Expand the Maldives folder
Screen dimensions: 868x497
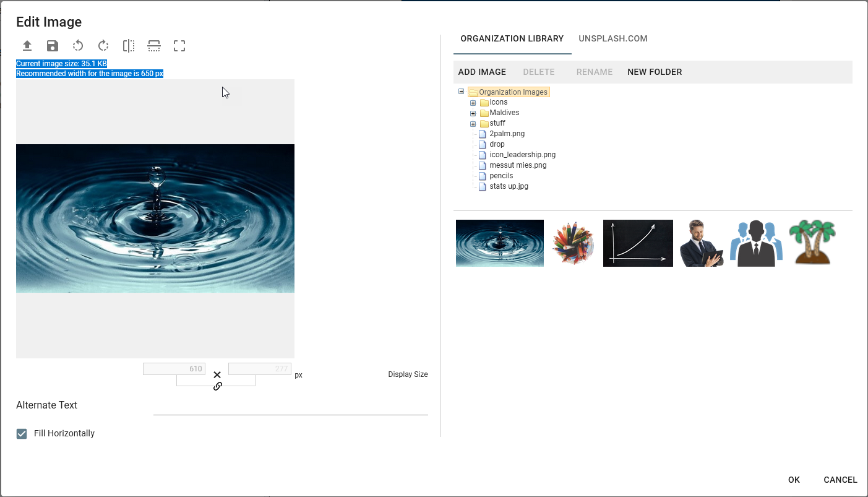(473, 113)
